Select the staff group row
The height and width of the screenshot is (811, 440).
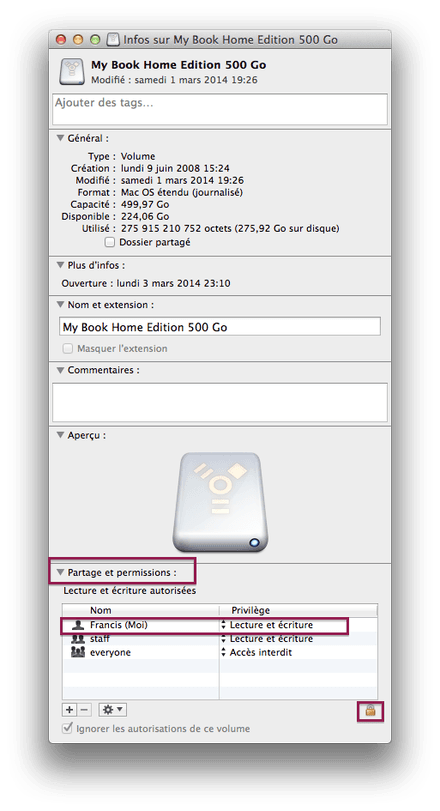click(220, 639)
